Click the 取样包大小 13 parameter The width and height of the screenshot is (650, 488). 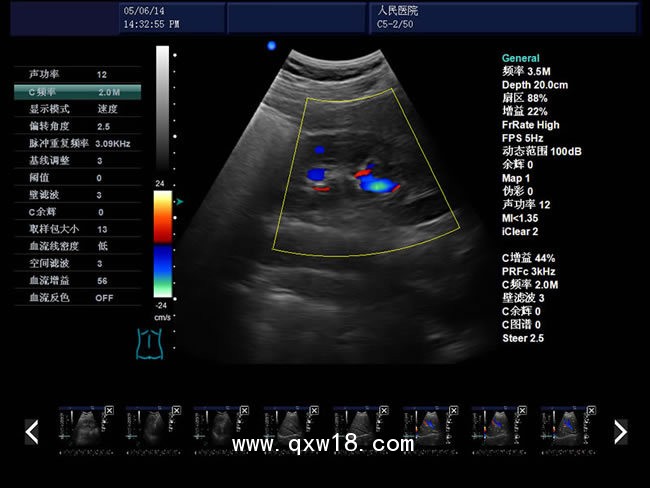[x=78, y=229]
